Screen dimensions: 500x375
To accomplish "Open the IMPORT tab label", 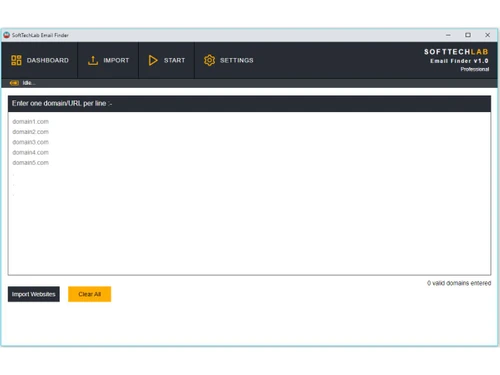I will point(116,60).
